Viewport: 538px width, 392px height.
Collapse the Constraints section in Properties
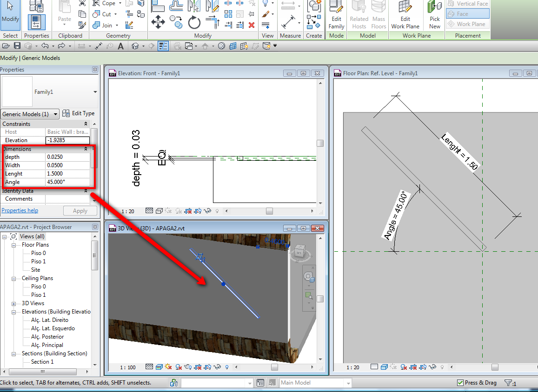point(86,124)
